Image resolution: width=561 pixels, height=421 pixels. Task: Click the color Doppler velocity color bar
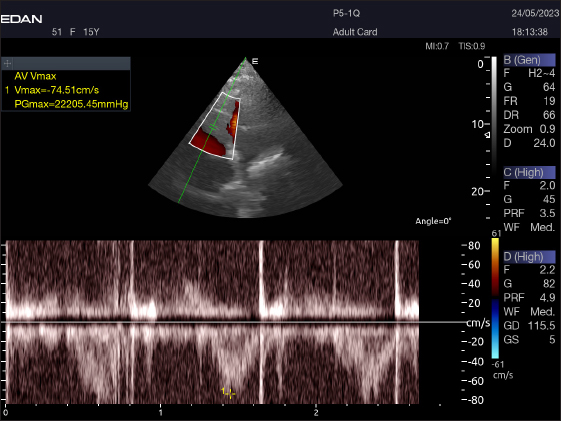point(495,298)
